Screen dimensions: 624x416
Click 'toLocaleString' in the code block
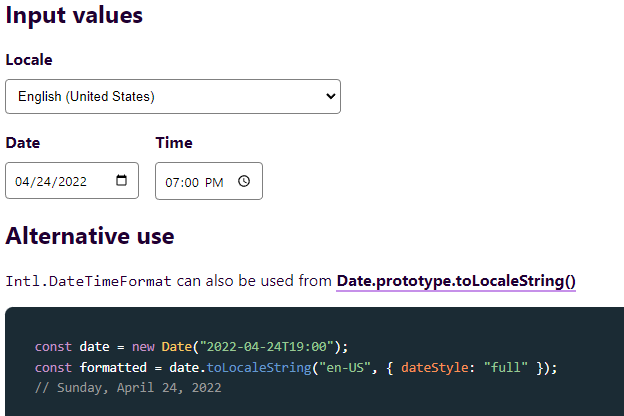259,367
